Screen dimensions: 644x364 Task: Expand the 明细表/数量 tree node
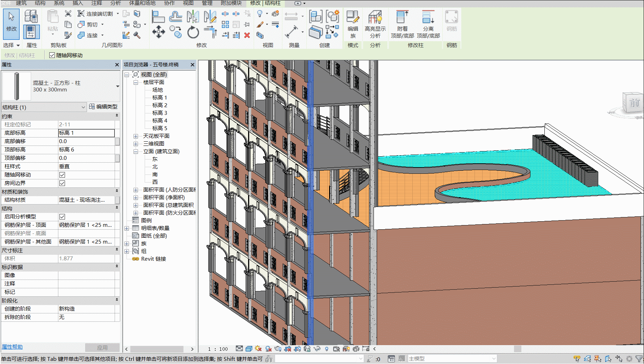[x=126, y=228]
